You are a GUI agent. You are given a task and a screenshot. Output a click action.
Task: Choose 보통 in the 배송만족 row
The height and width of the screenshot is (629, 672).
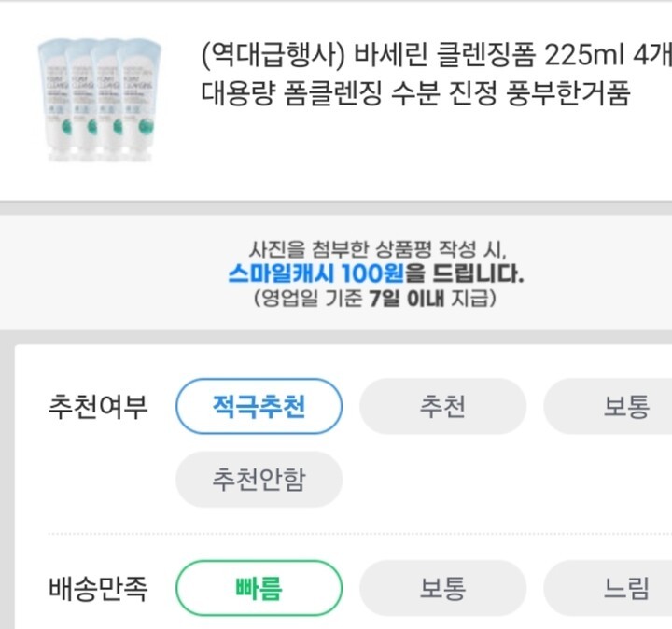pos(442,589)
